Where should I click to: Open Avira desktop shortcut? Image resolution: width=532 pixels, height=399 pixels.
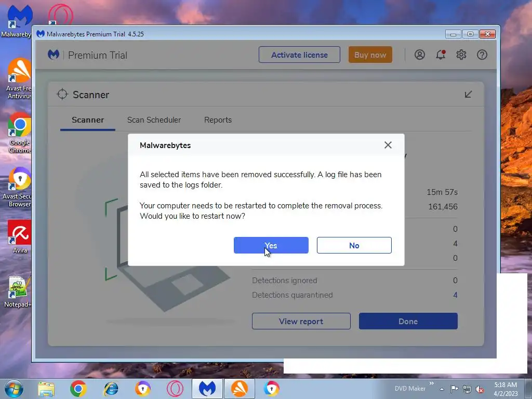[x=19, y=237]
